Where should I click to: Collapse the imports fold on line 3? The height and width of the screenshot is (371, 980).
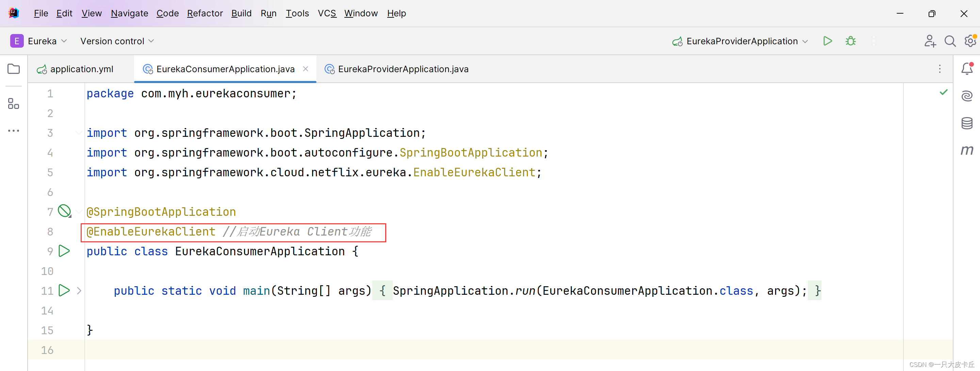79,133
